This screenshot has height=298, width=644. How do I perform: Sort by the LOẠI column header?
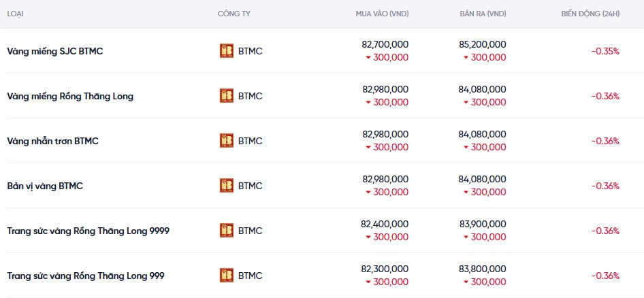pyautogui.click(x=15, y=14)
